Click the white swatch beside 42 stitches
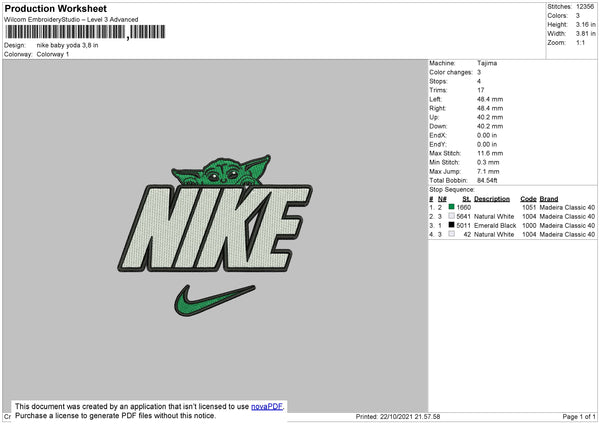 coord(452,234)
